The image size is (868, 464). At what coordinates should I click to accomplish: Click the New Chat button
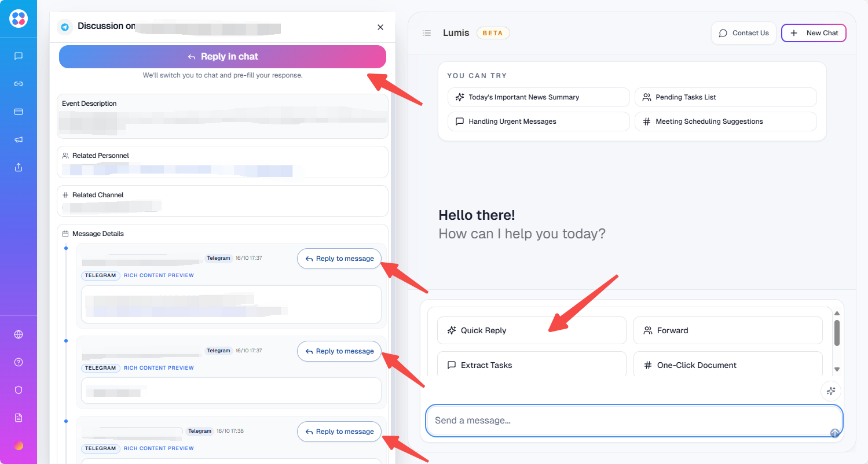(814, 33)
